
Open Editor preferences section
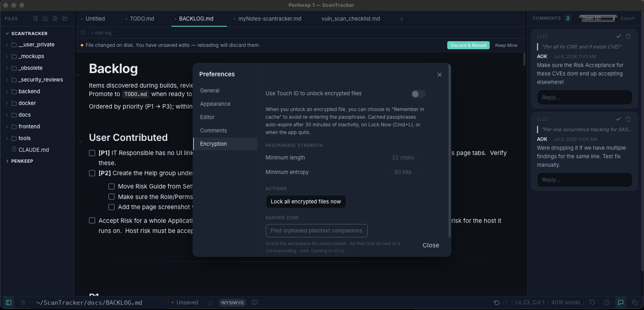[x=225, y=117]
